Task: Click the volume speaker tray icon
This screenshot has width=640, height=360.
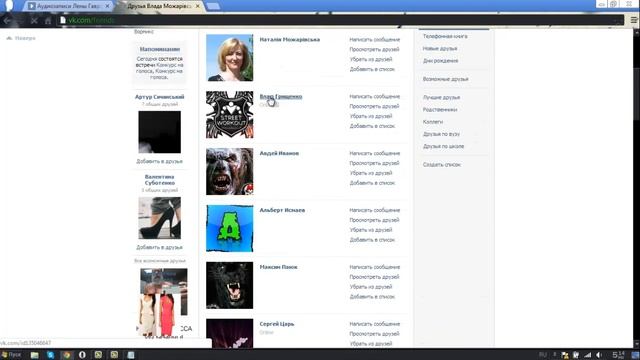Action: point(599,355)
